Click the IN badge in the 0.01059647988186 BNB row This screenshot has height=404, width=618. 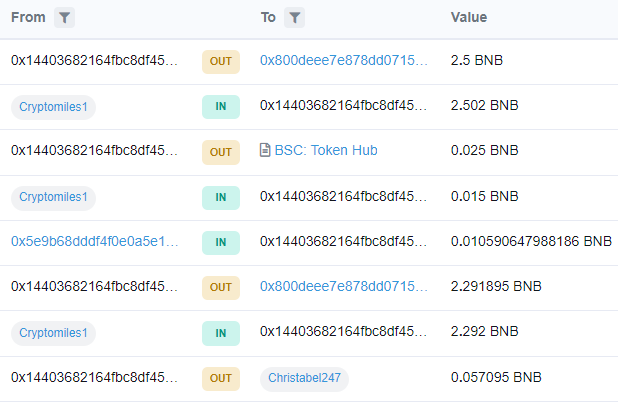click(221, 242)
